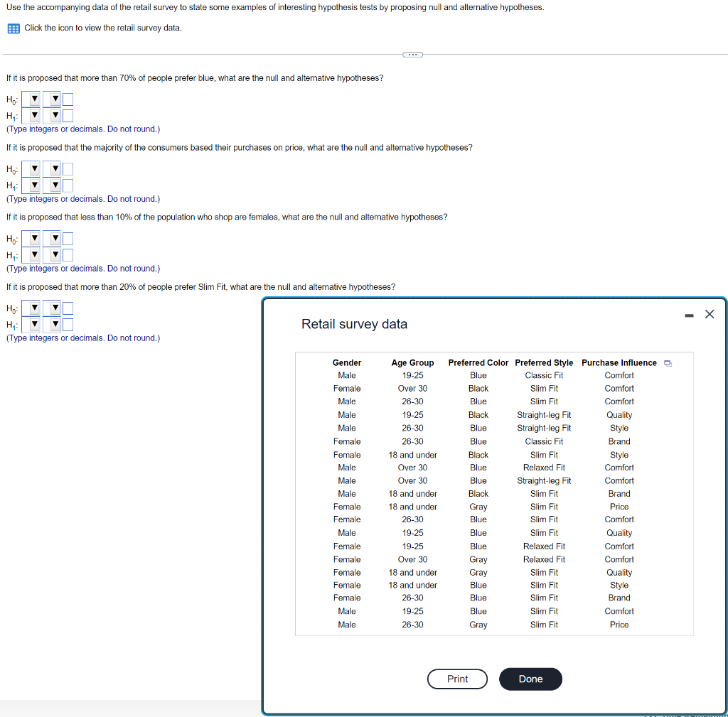Open second H1 dropdown for Slim Fit question
Screen dimensions: 728x717
pos(52,324)
